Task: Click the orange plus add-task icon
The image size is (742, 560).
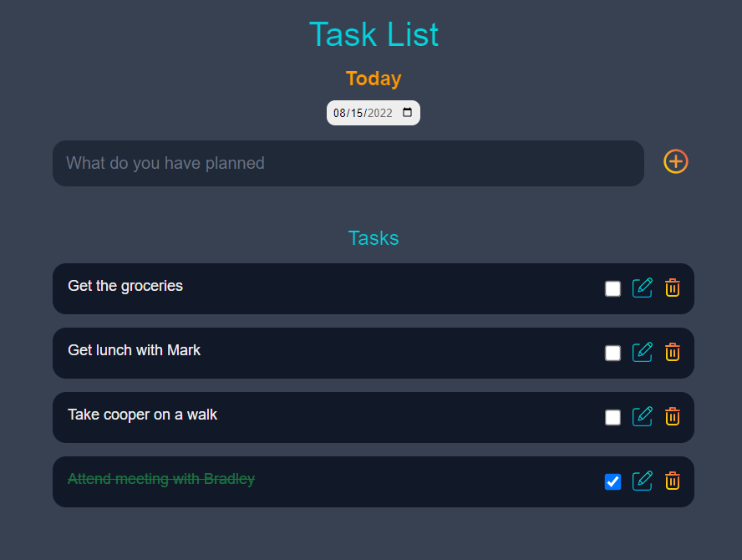Action: (675, 161)
